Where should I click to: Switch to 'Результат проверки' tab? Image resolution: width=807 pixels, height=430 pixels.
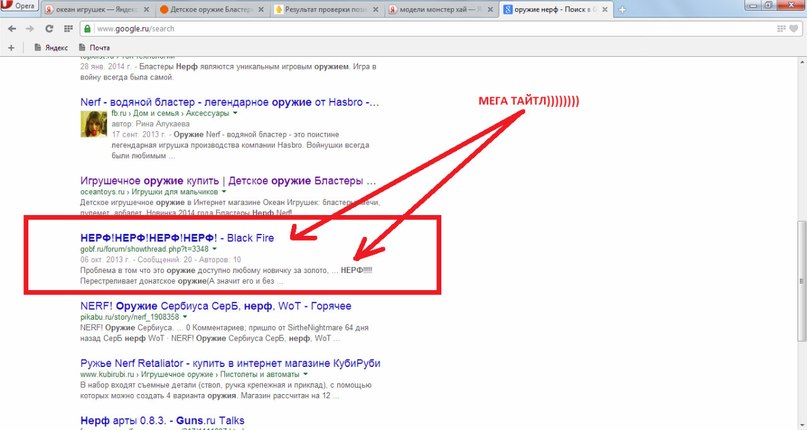325,10
